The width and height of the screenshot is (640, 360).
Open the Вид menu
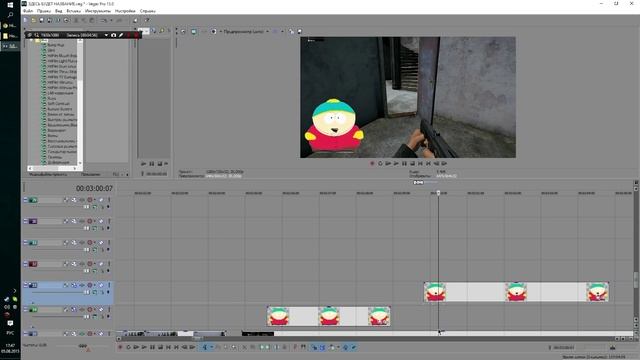pyautogui.click(x=59, y=11)
